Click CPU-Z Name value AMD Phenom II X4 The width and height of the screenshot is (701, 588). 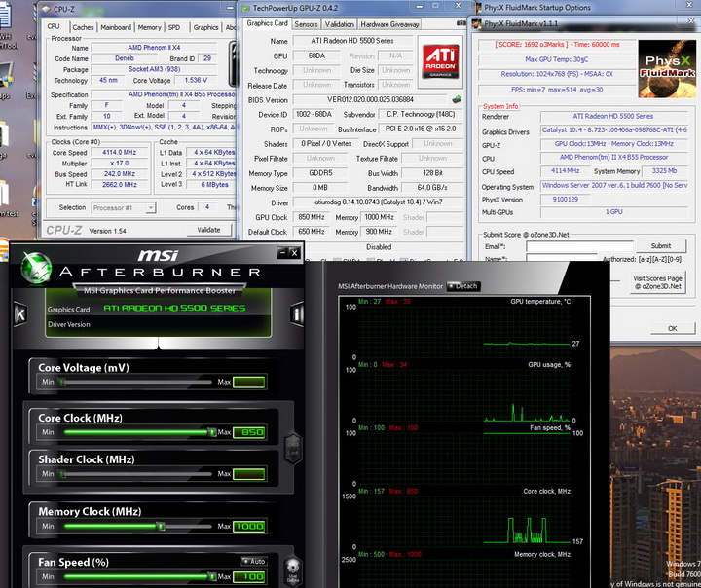click(154, 48)
